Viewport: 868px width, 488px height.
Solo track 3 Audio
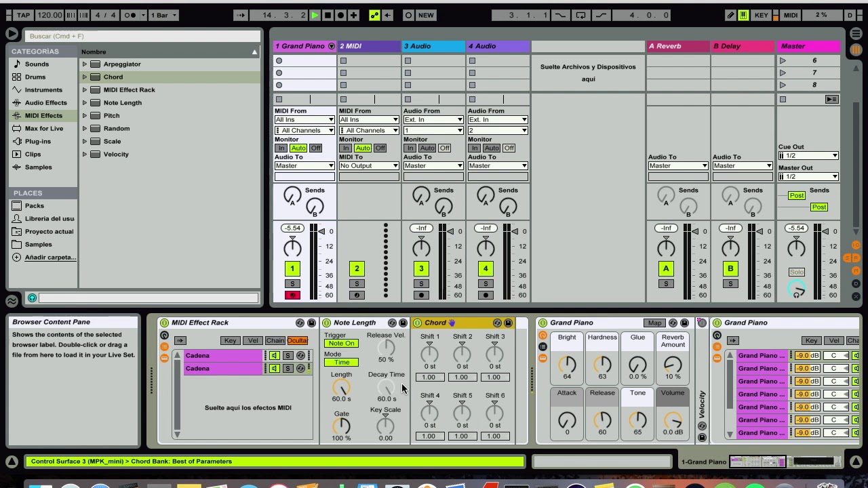pyautogui.click(x=421, y=284)
